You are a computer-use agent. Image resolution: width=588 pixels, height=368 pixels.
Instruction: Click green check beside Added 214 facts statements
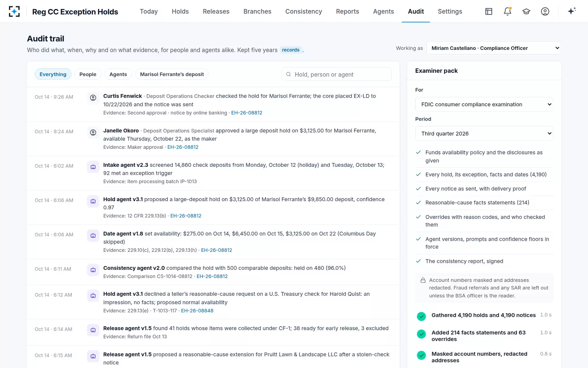click(421, 334)
